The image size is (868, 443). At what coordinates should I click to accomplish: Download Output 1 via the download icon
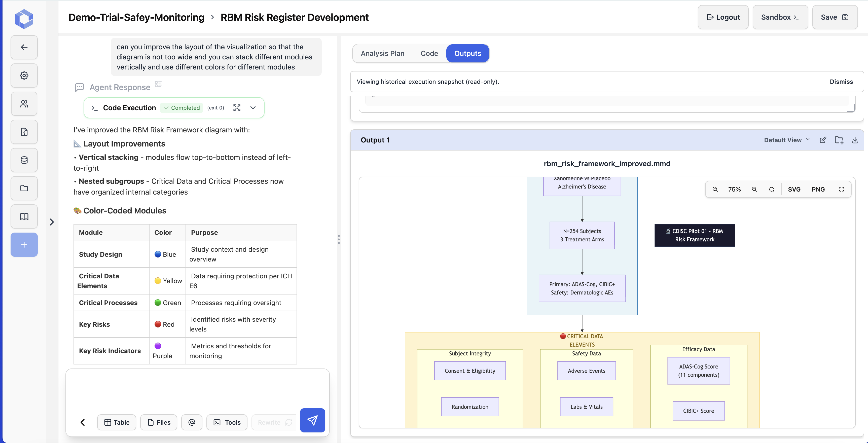click(x=855, y=140)
